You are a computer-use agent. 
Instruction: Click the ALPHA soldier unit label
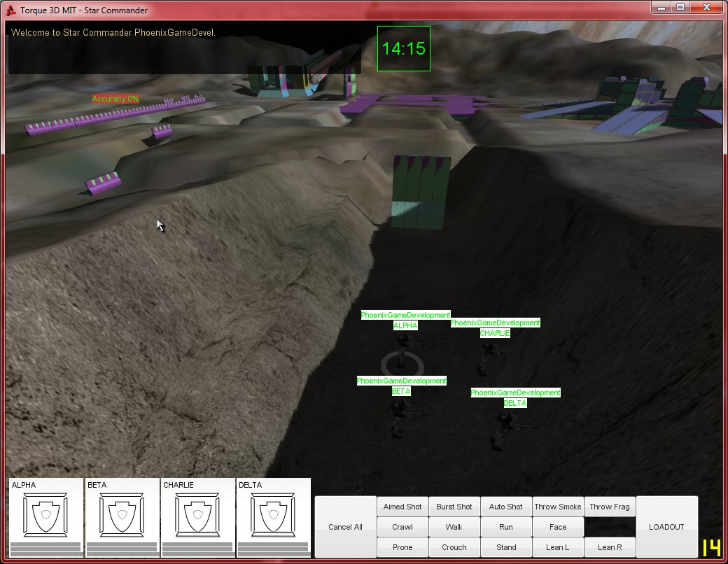pyautogui.click(x=405, y=325)
